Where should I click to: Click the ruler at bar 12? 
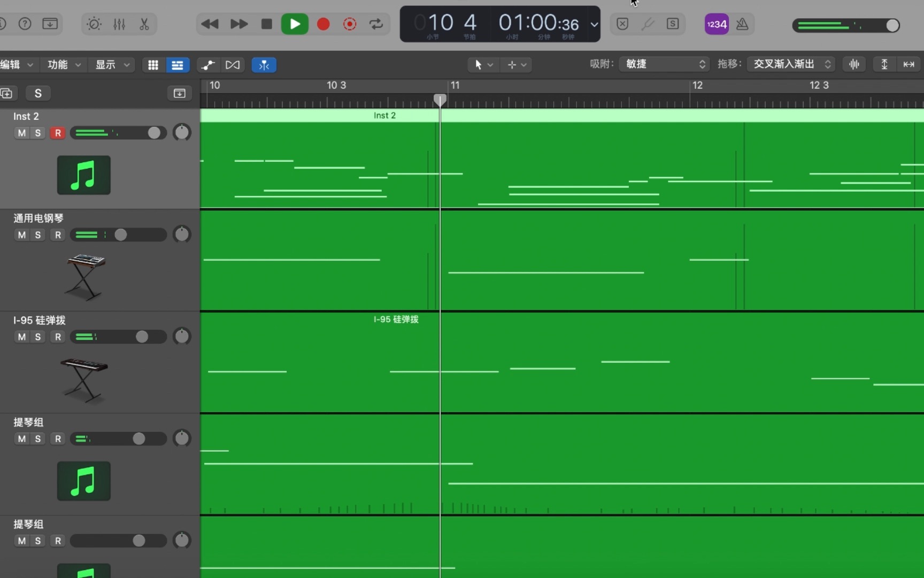[697, 86]
